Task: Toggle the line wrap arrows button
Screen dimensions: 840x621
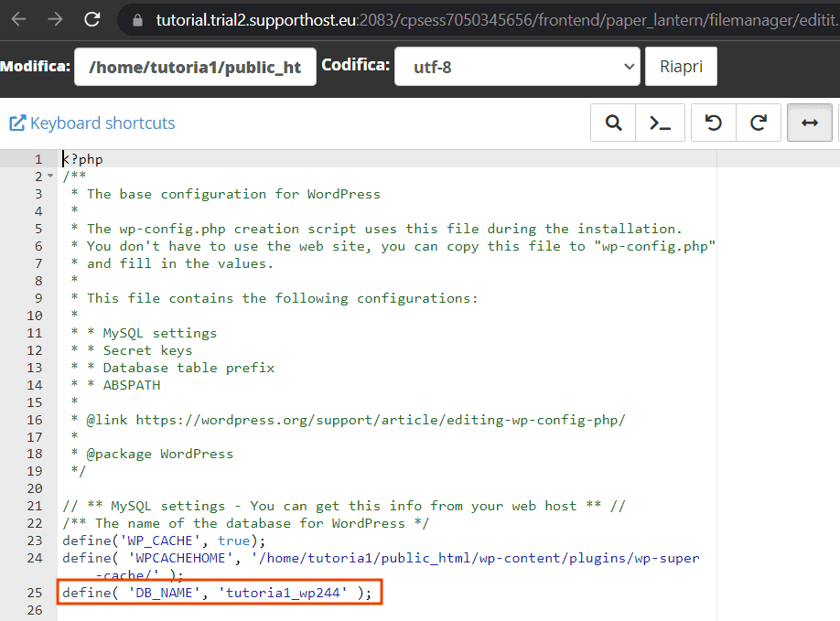Action: (810, 123)
